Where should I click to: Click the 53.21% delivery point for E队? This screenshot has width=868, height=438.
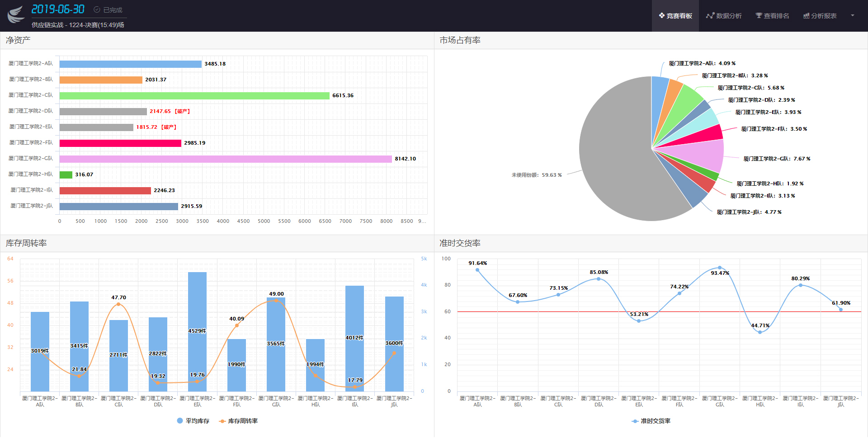tap(639, 321)
